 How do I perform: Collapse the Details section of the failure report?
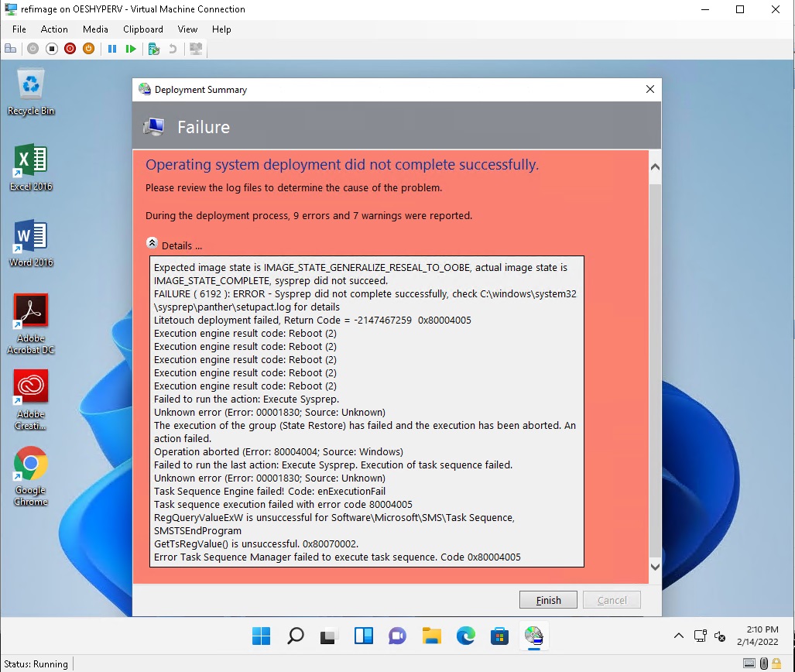coord(152,242)
